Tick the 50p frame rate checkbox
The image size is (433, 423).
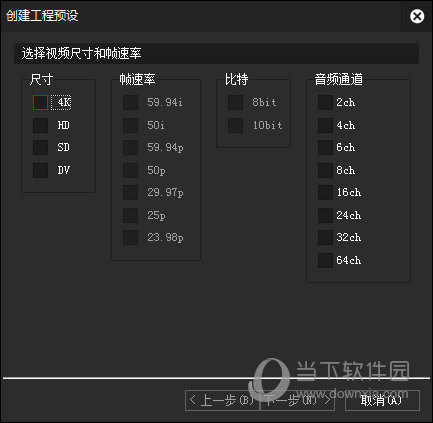point(130,170)
